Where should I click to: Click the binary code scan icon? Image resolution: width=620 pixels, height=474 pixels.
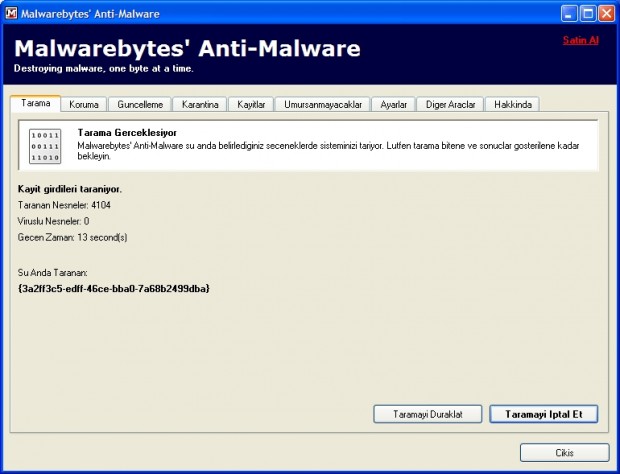point(45,147)
